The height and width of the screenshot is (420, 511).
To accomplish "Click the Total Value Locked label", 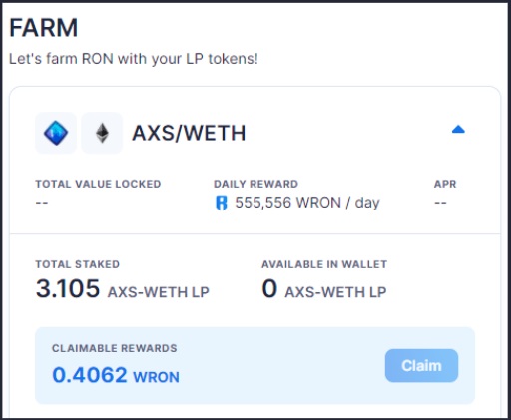I will [x=98, y=184].
